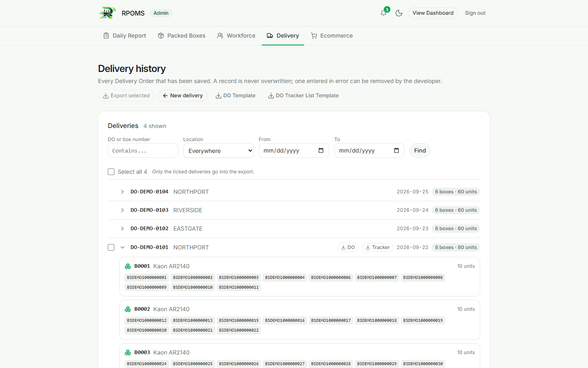588x368 pixels.
Task: Click serial BSDEMO1000000022
Action: [239, 330]
